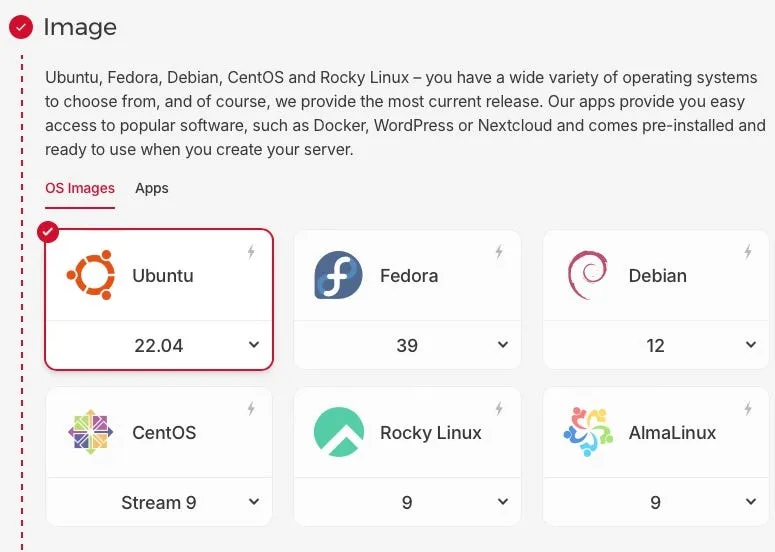This screenshot has width=775, height=552.
Task: Click the lightning bolt on Fedora card
Action: [x=499, y=252]
